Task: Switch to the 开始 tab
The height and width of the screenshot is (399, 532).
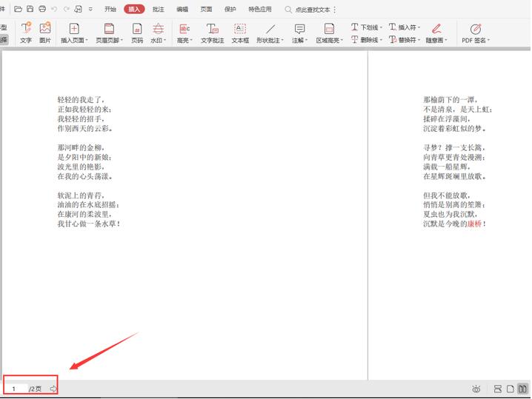Action: click(x=110, y=9)
